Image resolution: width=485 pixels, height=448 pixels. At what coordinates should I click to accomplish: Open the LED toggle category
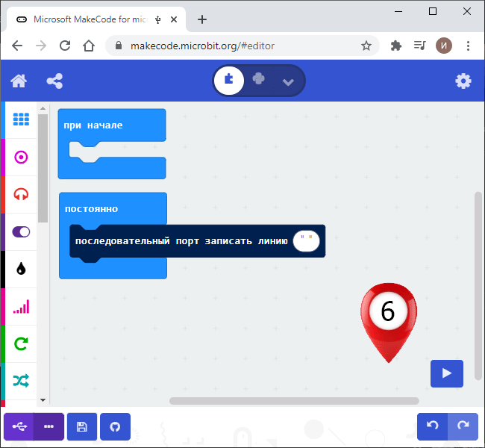21,232
